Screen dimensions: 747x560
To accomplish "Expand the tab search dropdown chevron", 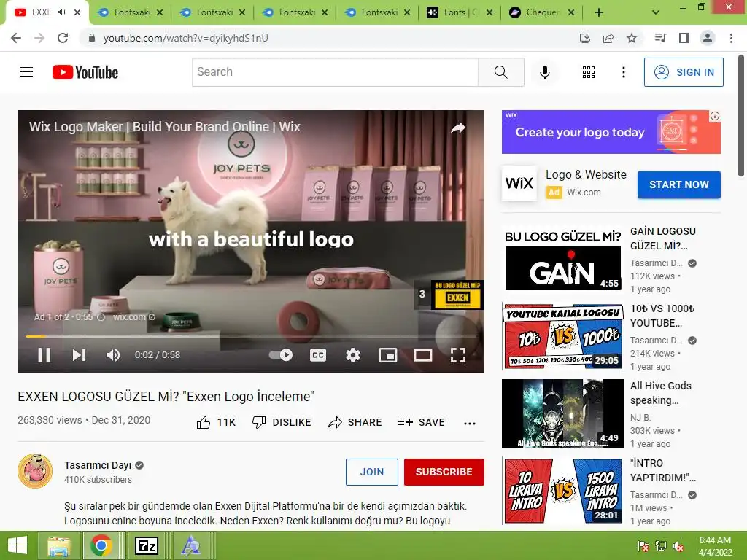I will tap(656, 13).
